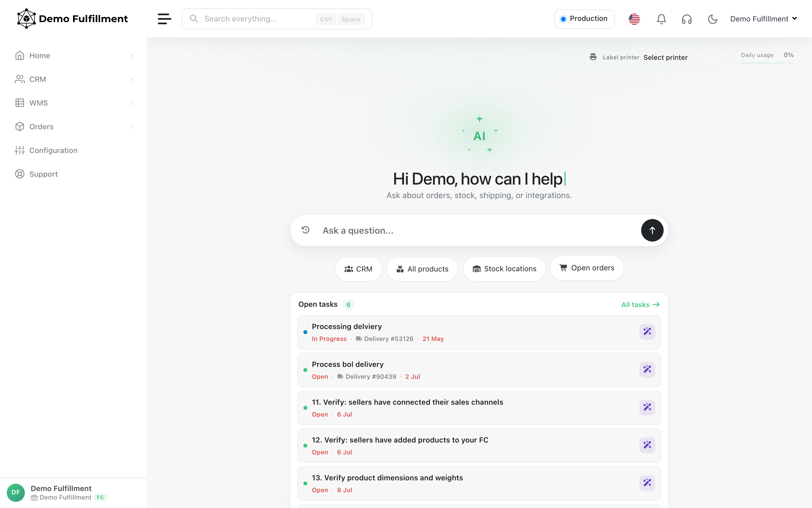This screenshot has width=812, height=508.
Task: Expand the WMS menu chevron
Action: click(x=131, y=103)
